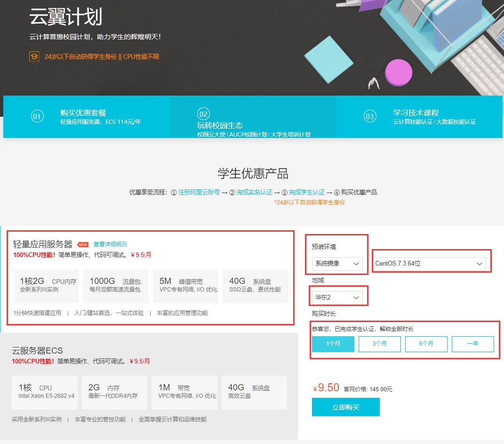Click the 购买时长 label
This screenshot has width=504, height=444.
(324, 314)
